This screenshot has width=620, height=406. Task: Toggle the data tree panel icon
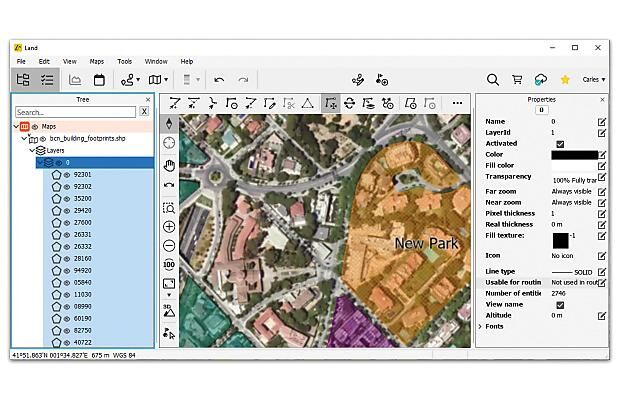click(x=23, y=80)
